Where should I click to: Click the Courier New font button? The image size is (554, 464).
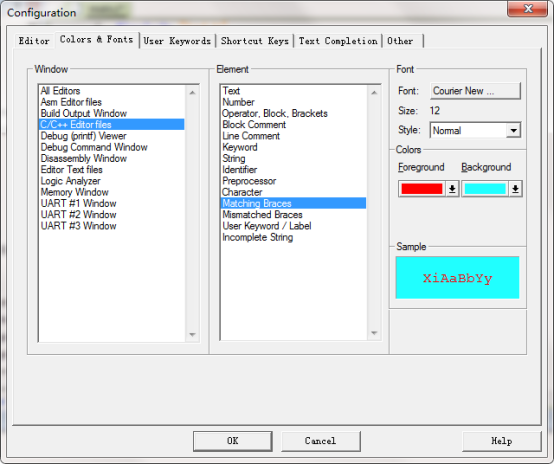pos(475,91)
